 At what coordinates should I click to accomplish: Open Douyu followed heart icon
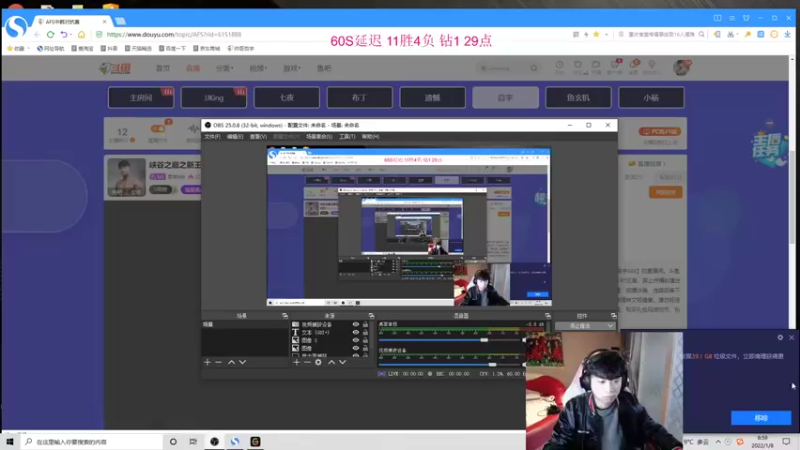(x=578, y=65)
